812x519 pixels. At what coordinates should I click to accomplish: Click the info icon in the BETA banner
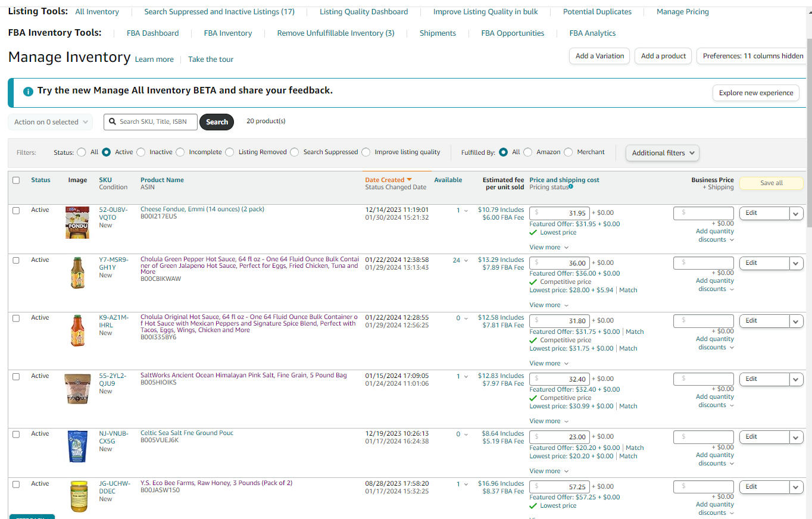point(27,92)
